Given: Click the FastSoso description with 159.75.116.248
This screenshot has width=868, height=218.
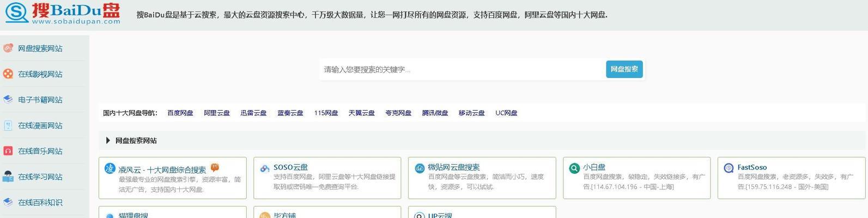Looking at the screenshot, I should 796,181.
